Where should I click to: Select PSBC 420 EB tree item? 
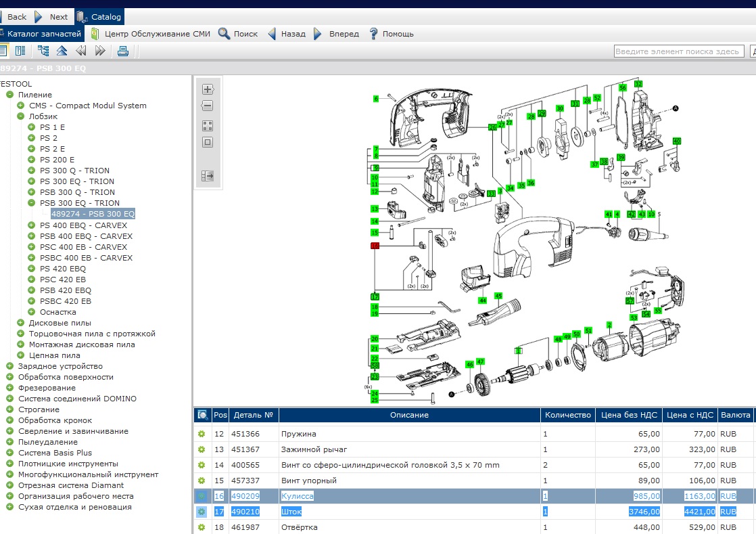point(65,301)
